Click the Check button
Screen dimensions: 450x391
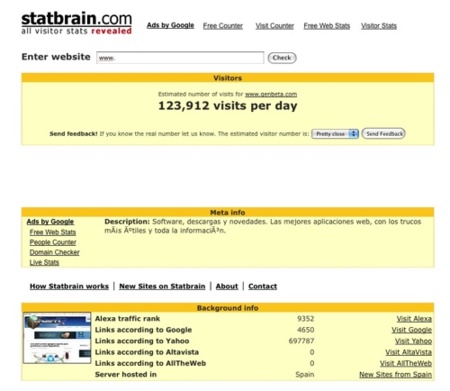(282, 58)
